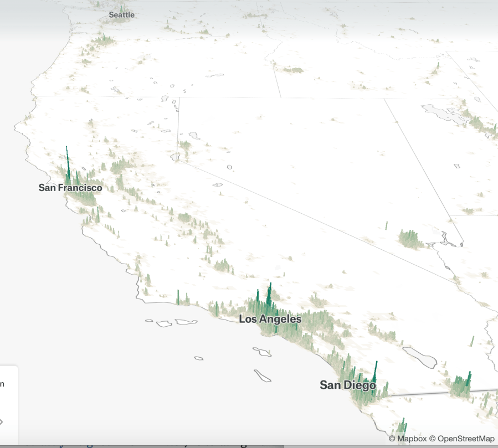This screenshot has width=498, height=448.
Task: Click the Salton Sea lake outline
Action: [419, 356]
